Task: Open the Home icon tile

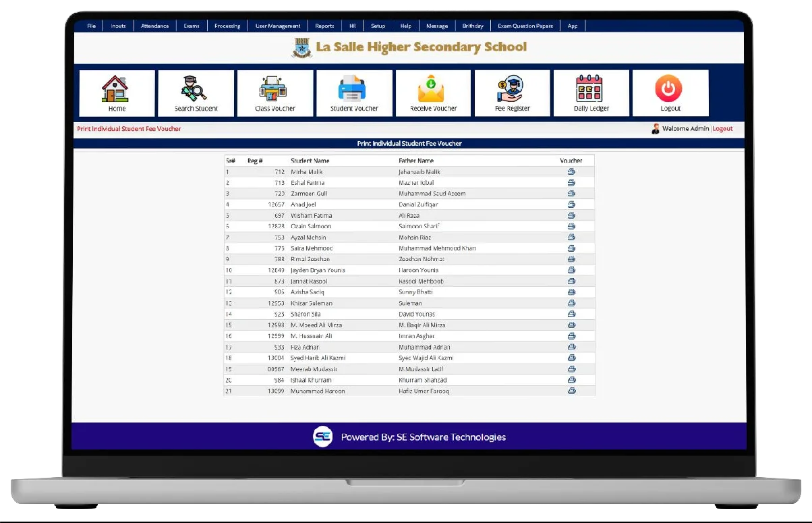Action: tap(117, 93)
